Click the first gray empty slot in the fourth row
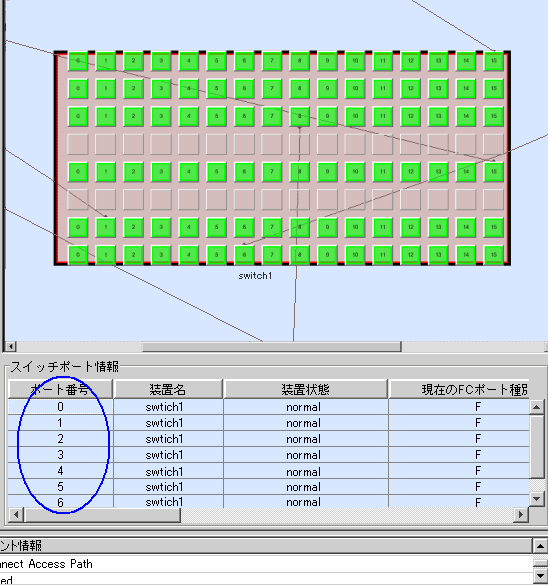548x585 pixels. 78,144
